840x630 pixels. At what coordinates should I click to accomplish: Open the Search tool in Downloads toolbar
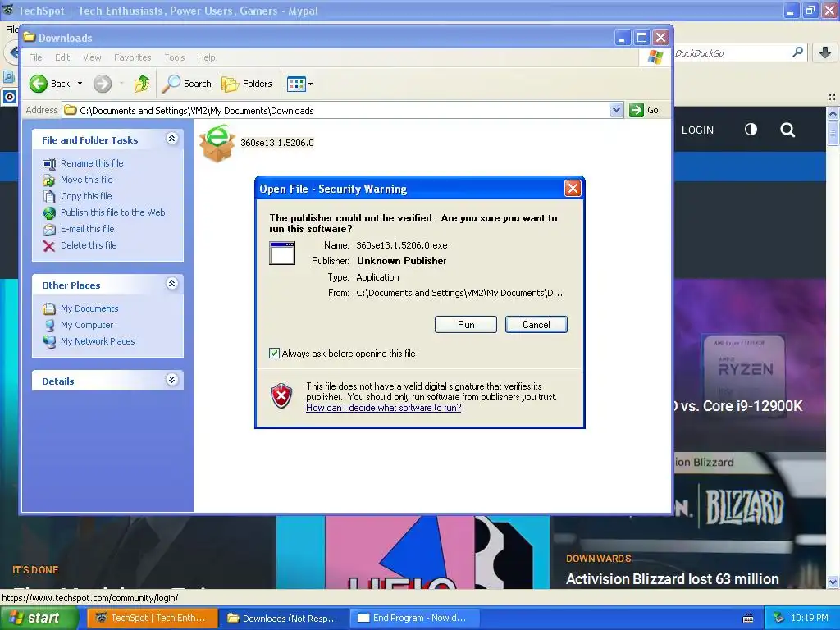187,84
